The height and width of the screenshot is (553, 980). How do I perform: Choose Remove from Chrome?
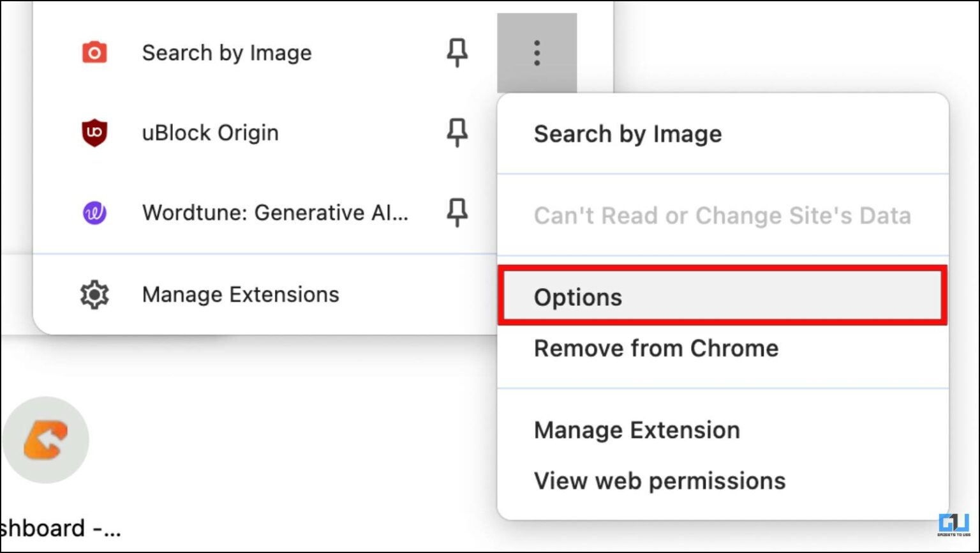pos(656,349)
